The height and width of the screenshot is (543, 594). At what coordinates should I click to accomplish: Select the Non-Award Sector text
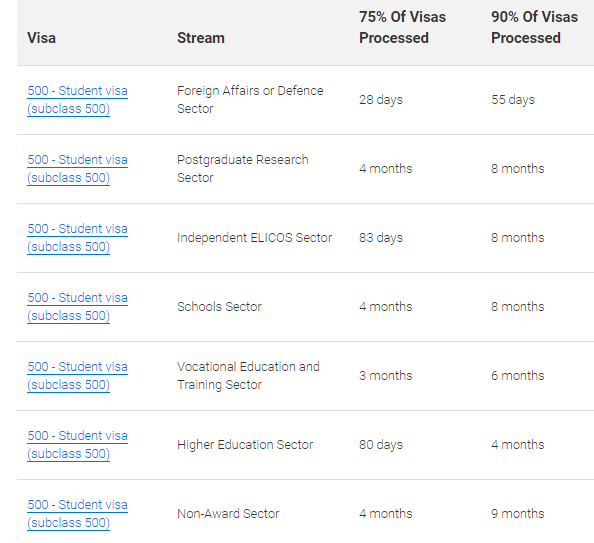(228, 513)
